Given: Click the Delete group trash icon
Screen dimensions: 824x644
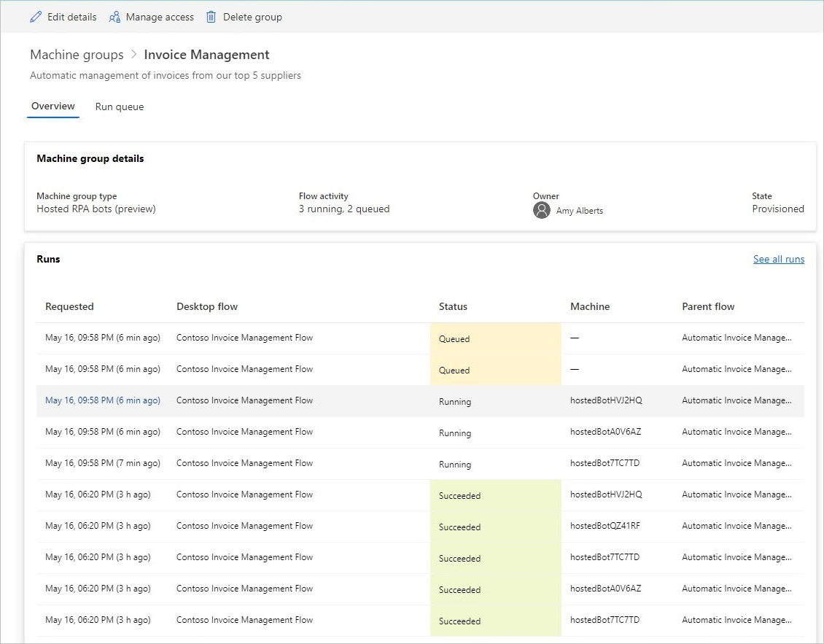Looking at the screenshot, I should (211, 17).
